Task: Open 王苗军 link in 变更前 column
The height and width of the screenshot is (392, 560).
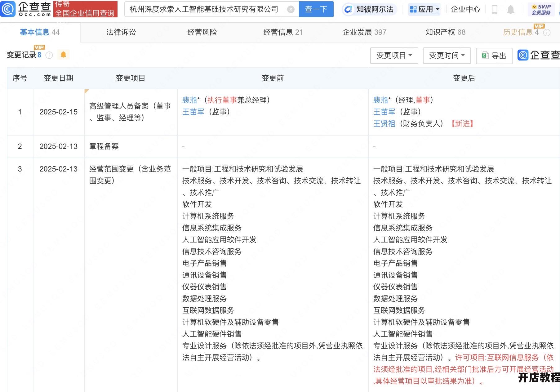Action: tap(193, 112)
